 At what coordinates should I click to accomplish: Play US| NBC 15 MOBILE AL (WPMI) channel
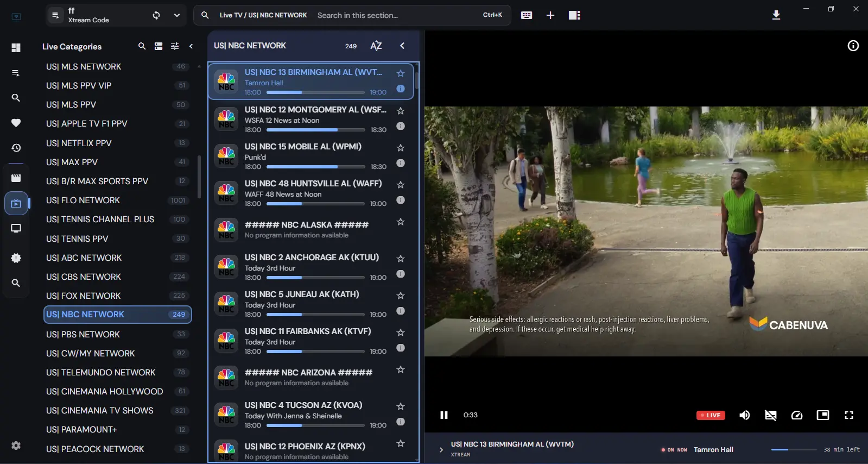click(x=311, y=156)
